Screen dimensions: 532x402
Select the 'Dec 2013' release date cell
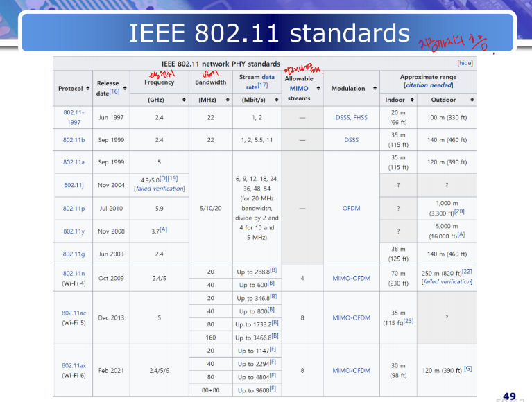(111, 317)
